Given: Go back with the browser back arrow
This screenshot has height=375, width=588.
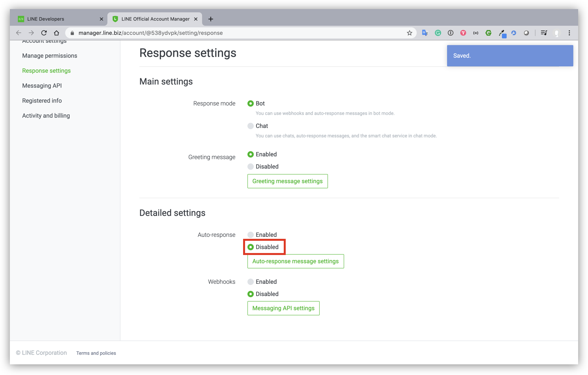Looking at the screenshot, I should click(x=19, y=33).
